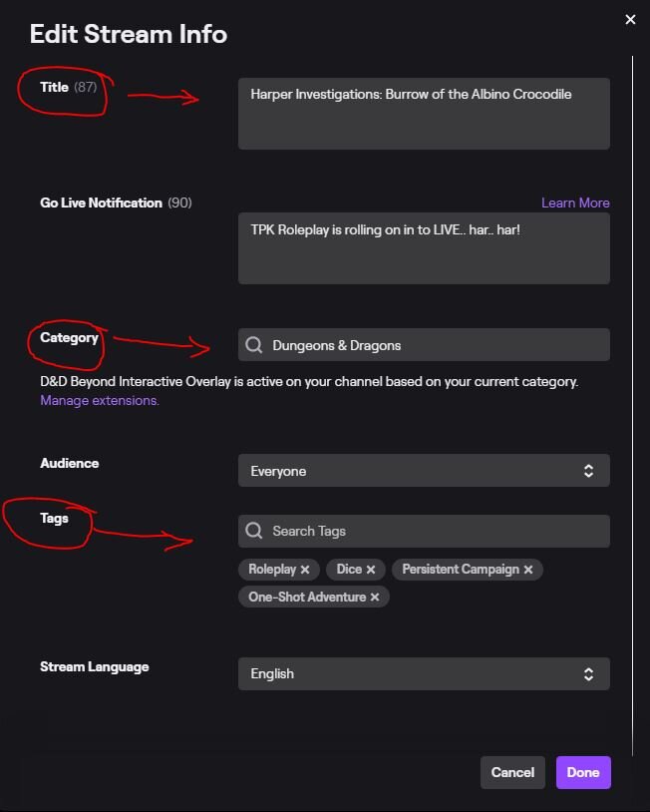
Task: Click into the Go Live Notification field
Action: pos(424,248)
